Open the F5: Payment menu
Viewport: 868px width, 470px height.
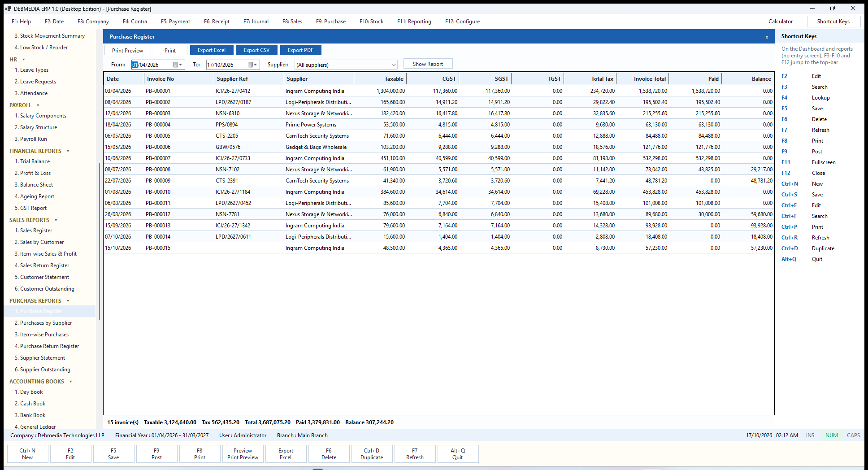175,22
